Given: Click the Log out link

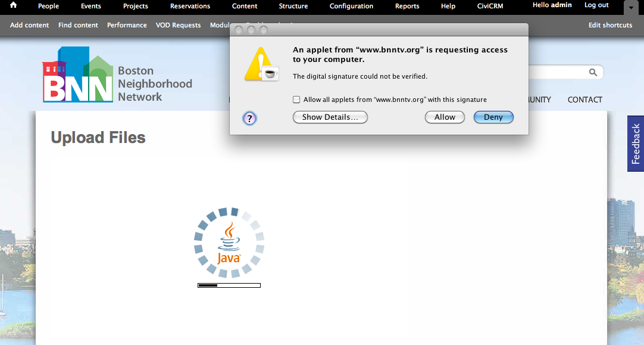Looking at the screenshot, I should point(596,5).
